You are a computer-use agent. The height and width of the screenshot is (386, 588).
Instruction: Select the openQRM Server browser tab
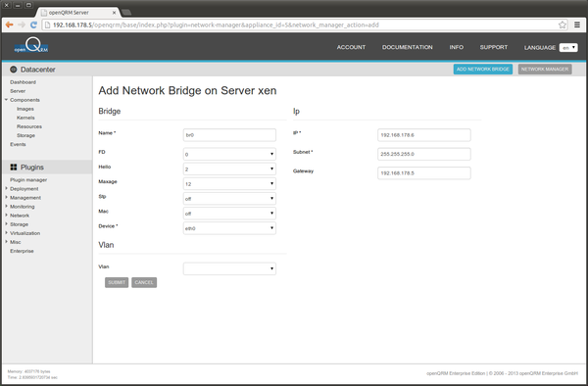pos(78,13)
